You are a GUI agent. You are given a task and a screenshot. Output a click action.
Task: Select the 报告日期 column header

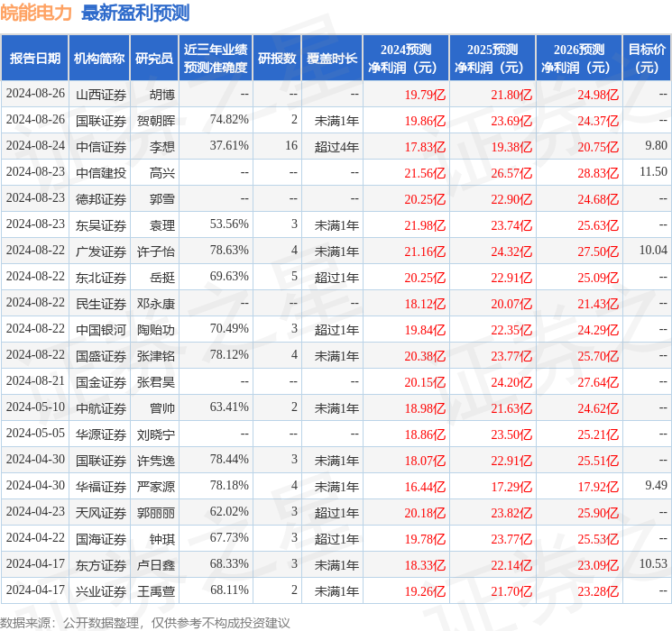pyautogui.click(x=34, y=59)
